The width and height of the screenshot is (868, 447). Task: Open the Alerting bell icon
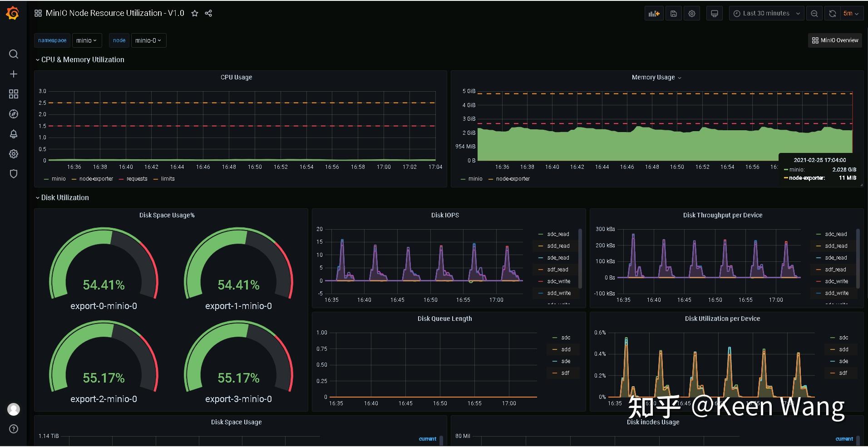[14, 134]
